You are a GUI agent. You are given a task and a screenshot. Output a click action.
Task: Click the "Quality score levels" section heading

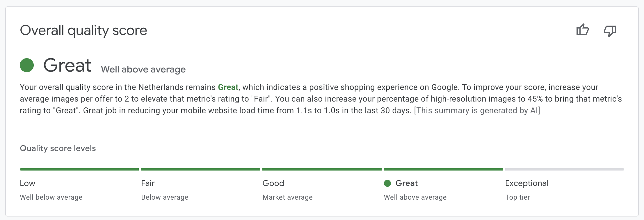point(58,148)
